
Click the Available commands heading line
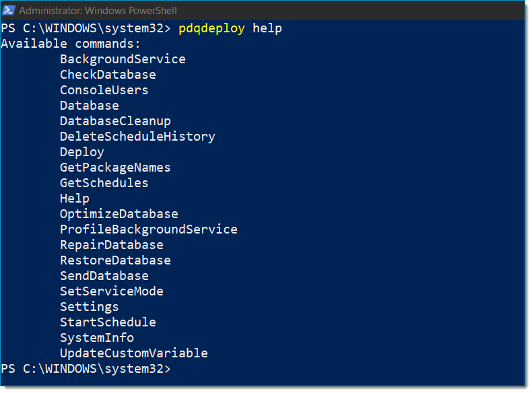[x=71, y=44]
